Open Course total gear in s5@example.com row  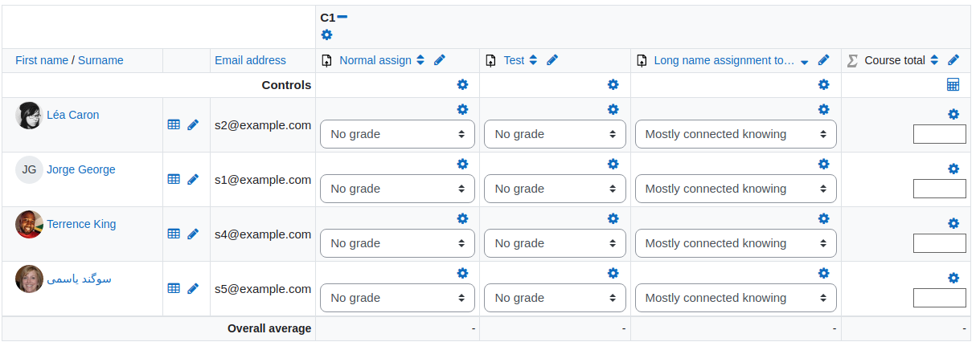953,278
